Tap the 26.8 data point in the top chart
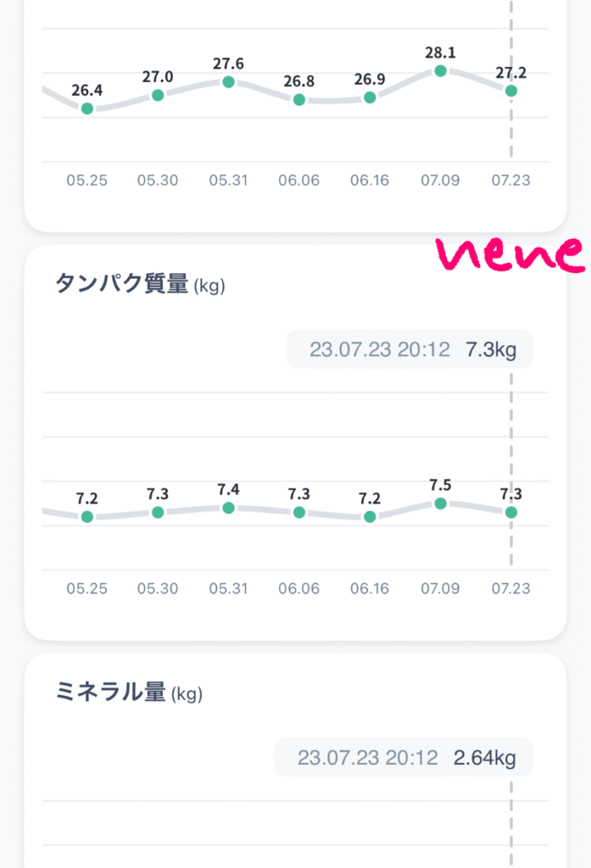 tap(298, 100)
